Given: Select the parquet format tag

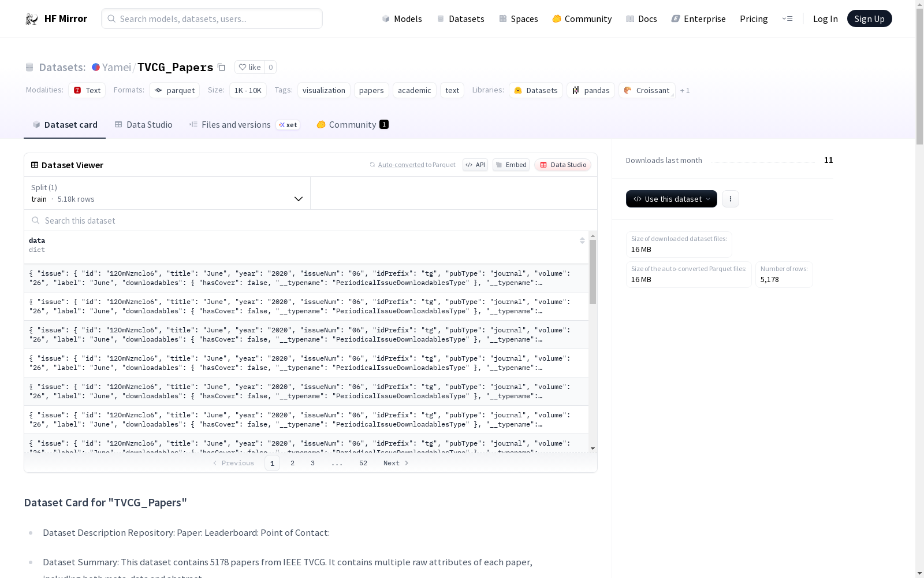Looking at the screenshot, I should coord(174,90).
